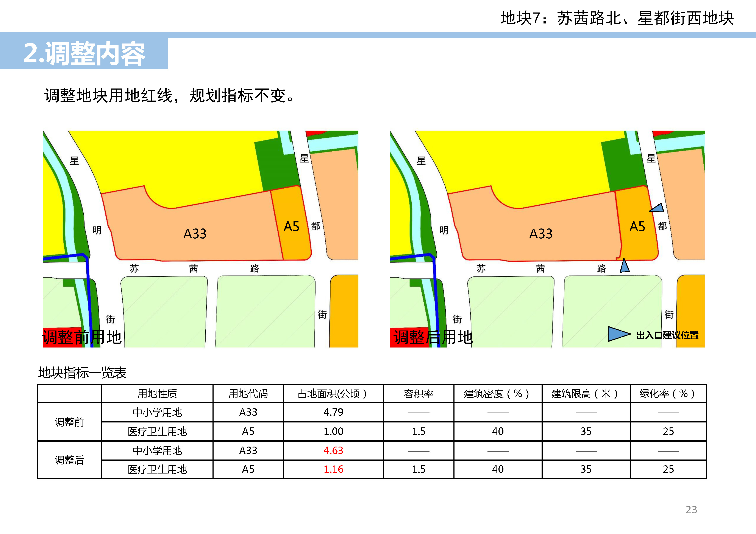Image resolution: width=756 pixels, height=534 pixels.
Task: Click the 4.79 cell in the table
Action: [x=333, y=412]
